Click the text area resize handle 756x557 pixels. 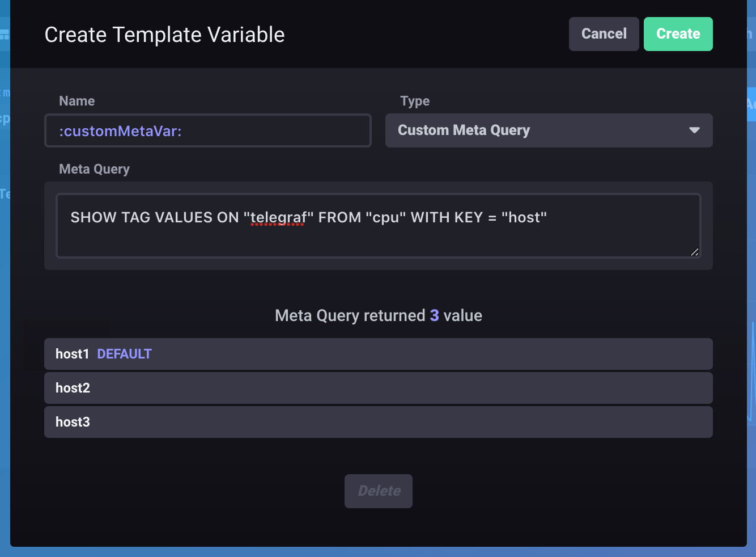click(x=694, y=252)
